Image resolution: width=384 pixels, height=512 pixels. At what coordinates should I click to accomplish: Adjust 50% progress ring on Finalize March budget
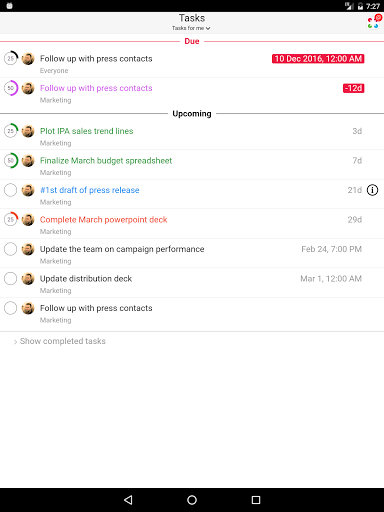(10, 161)
